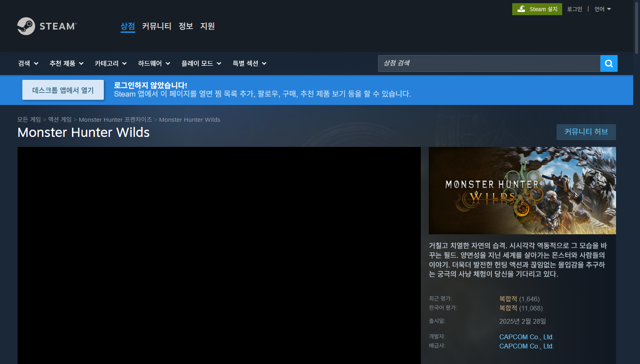
Task: Click the Monster Hunter Wilds header image
Action: 522,190
